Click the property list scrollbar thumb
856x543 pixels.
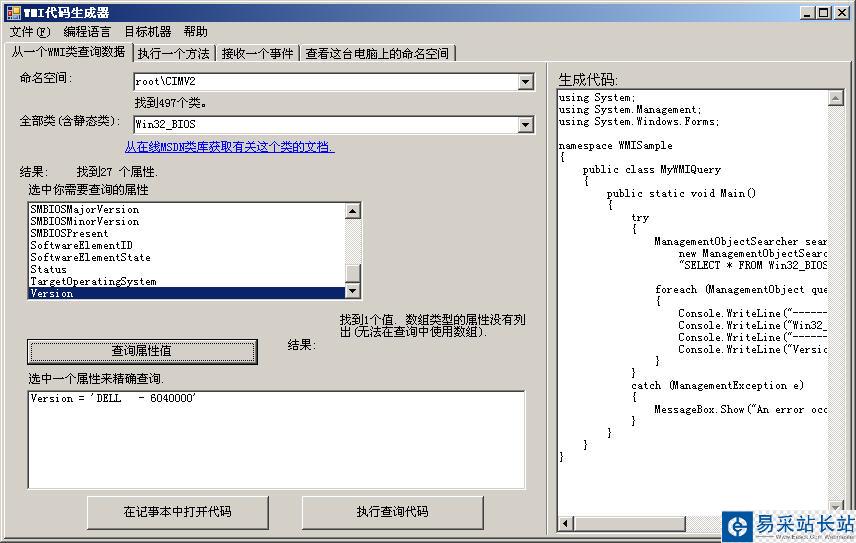click(353, 273)
